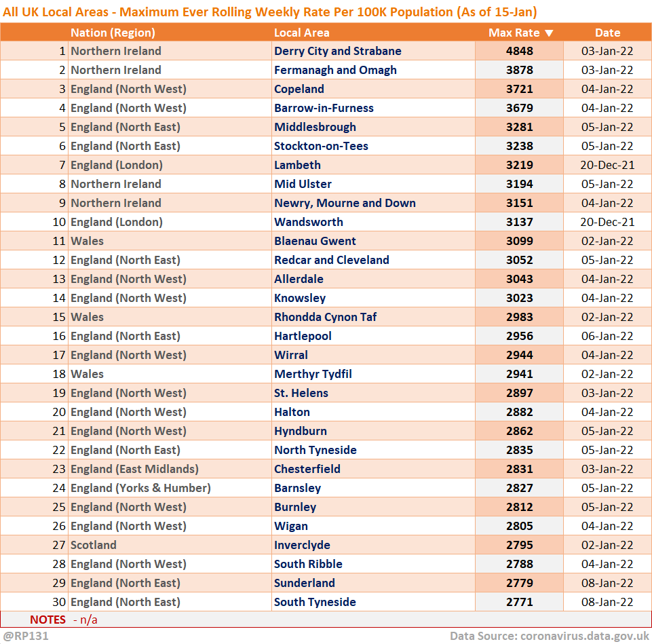The width and height of the screenshot is (652, 644).
Task: Click the Max Rate sort arrow icon
Action: tap(549, 33)
